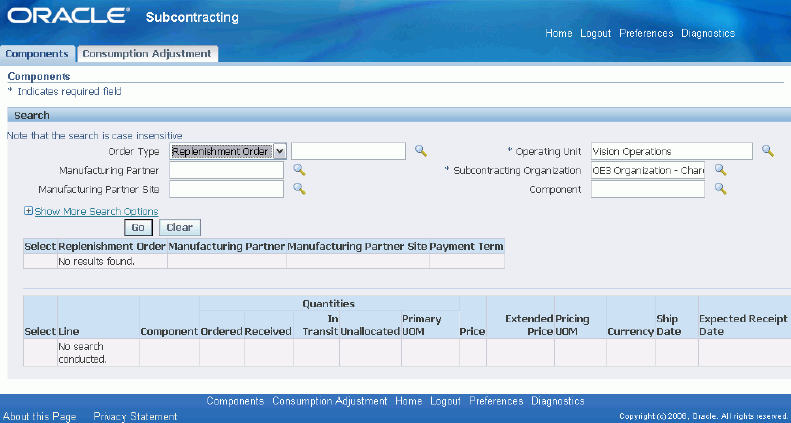
Task: Focus the Manufacturing Partner input field
Action: pos(227,170)
